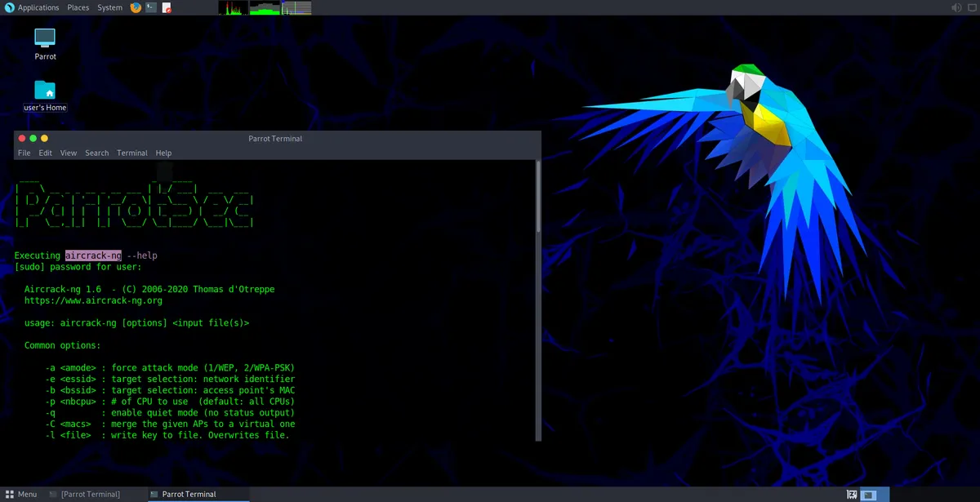Image resolution: width=980 pixels, height=502 pixels.
Task: Open the Search menu in the terminal
Action: pos(96,153)
